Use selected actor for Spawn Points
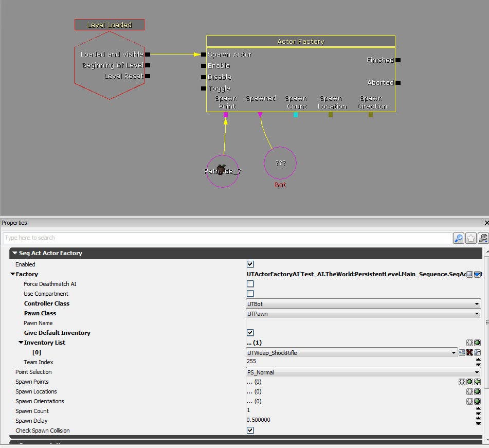 478,382
